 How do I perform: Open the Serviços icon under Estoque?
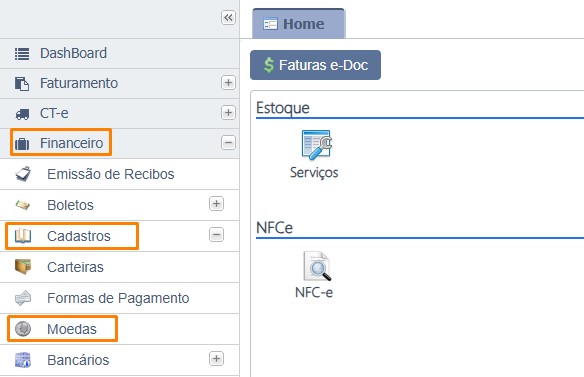(316, 145)
